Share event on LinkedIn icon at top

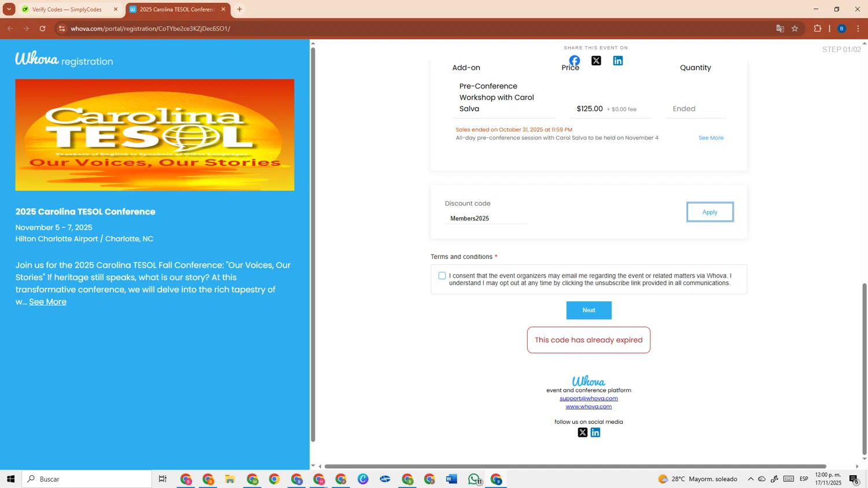[618, 61]
